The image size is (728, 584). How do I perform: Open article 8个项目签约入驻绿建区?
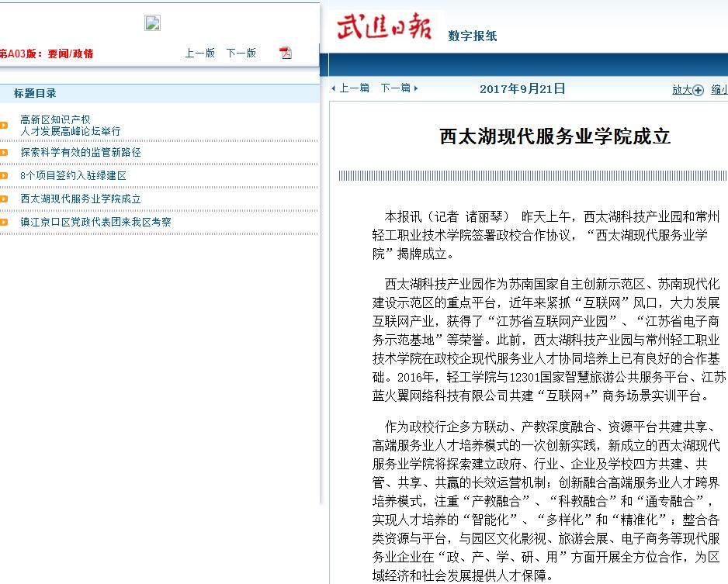tap(73, 175)
